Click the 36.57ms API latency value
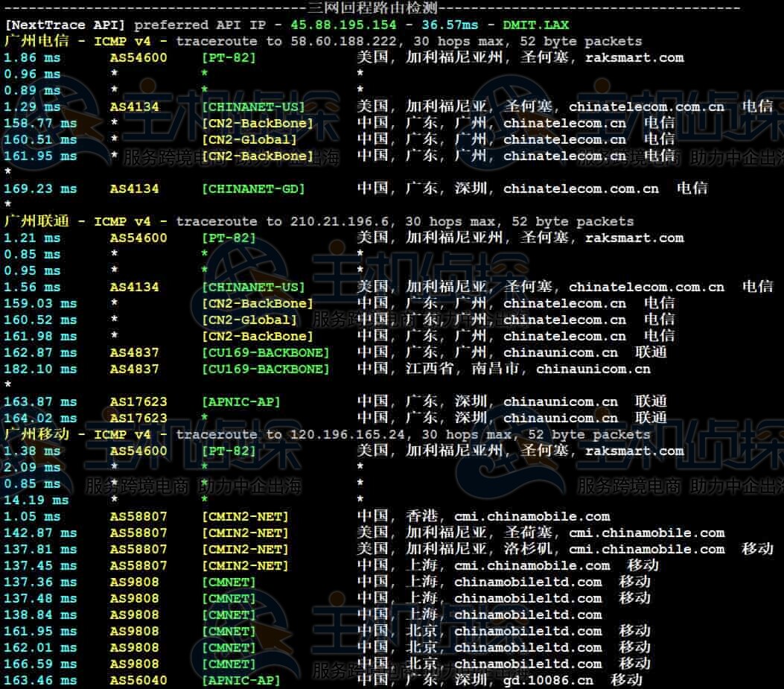 pos(456,25)
